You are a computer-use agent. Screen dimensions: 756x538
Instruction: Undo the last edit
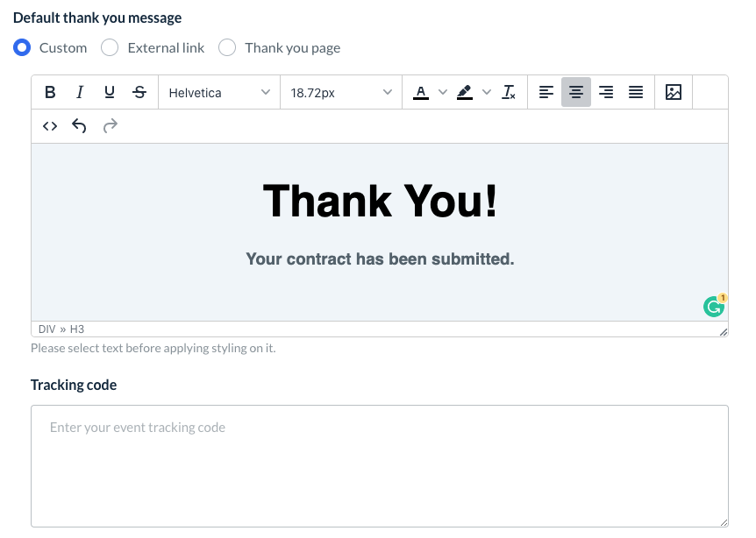pos(80,126)
